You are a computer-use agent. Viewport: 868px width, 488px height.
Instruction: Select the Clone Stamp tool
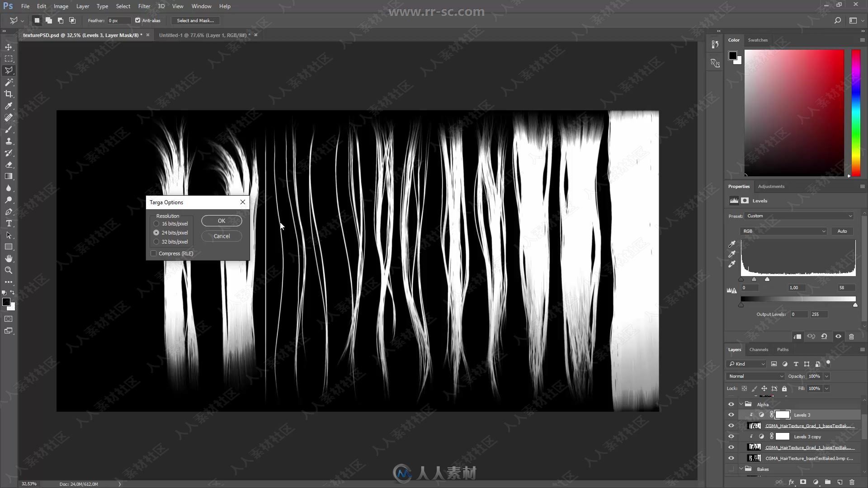click(8, 141)
